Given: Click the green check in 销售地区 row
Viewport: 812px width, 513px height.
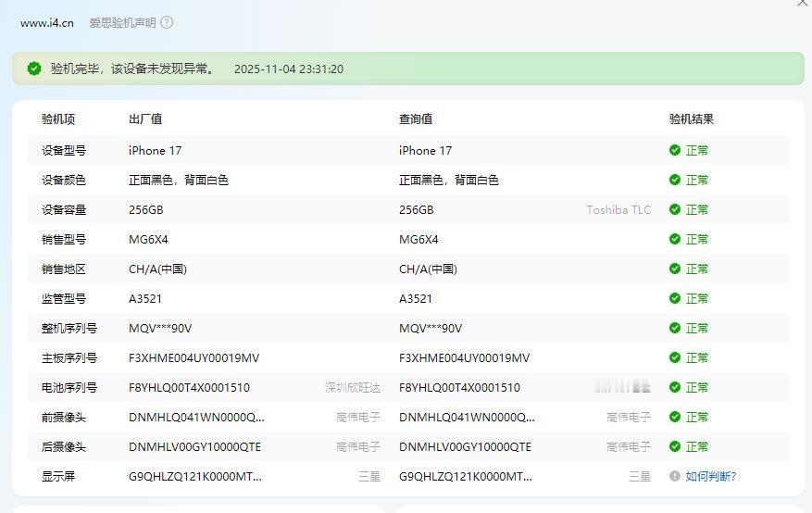Looking at the screenshot, I should coord(674,269).
